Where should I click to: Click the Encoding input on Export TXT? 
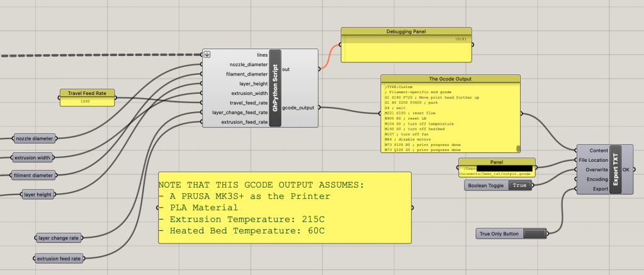[x=596, y=179]
